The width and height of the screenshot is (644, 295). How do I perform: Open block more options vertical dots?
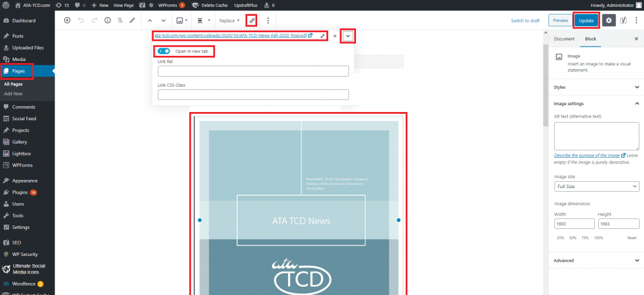[x=269, y=21]
